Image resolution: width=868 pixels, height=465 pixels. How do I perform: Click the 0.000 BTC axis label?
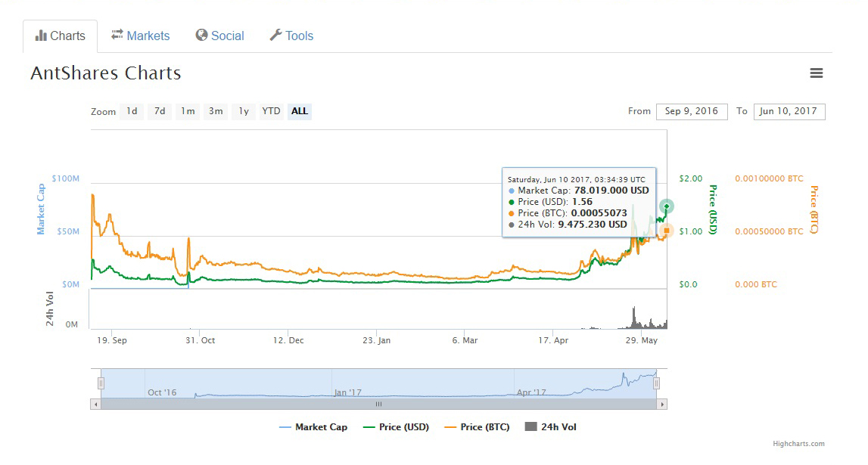pyautogui.click(x=756, y=284)
